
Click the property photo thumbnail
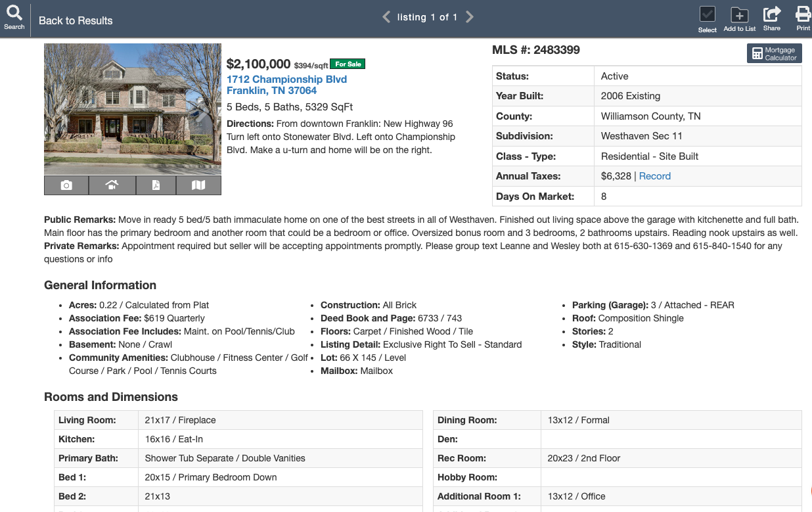click(x=132, y=108)
